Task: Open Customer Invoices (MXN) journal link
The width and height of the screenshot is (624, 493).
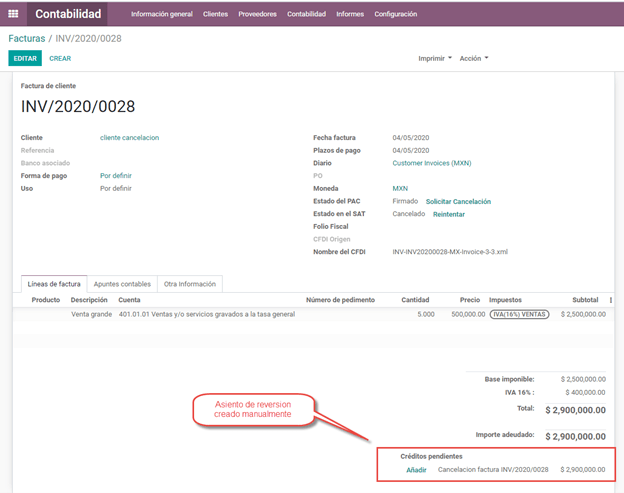Action: coord(431,163)
